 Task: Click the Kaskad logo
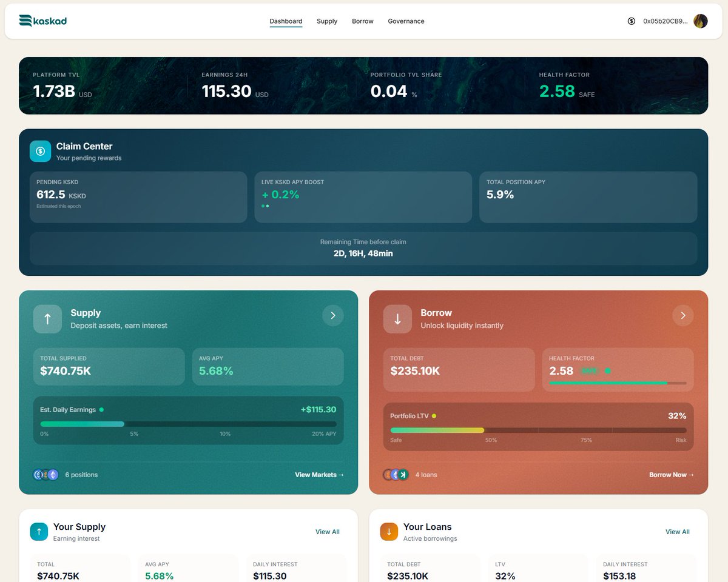[42, 21]
